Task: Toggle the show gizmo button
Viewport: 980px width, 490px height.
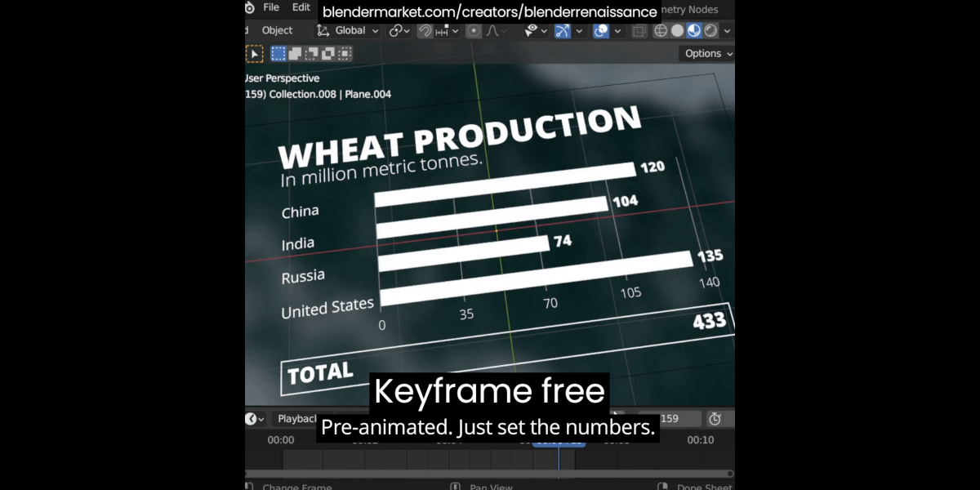Action: pyautogui.click(x=562, y=31)
